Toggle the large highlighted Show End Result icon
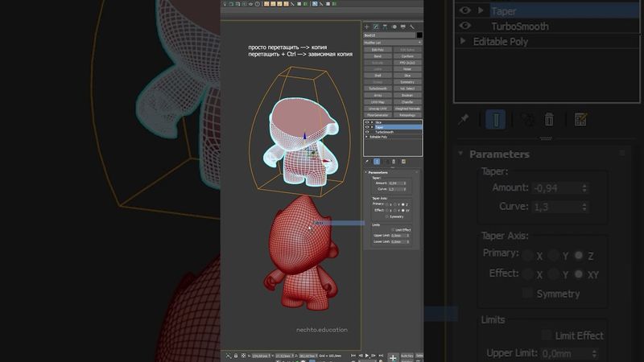The image size is (644, 362). click(497, 119)
